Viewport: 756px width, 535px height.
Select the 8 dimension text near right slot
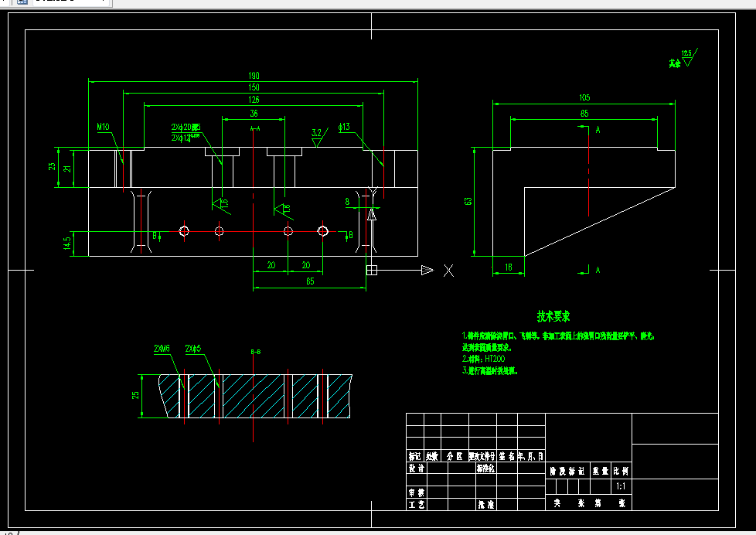347,202
